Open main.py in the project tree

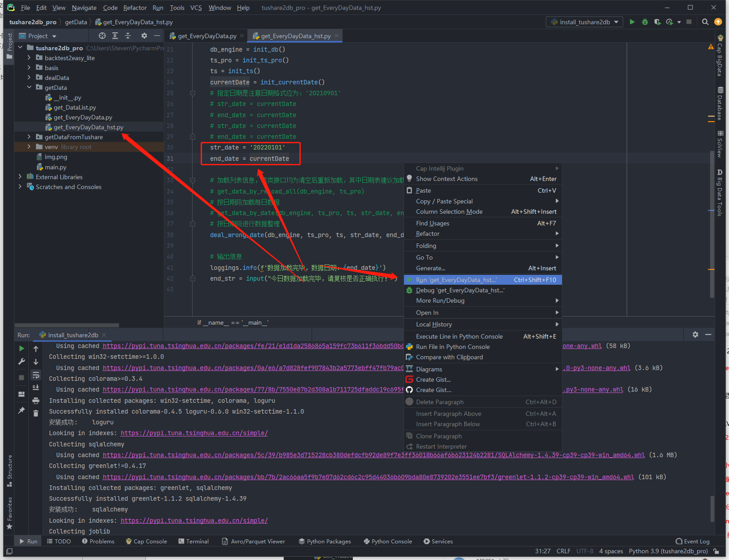pyautogui.click(x=55, y=167)
